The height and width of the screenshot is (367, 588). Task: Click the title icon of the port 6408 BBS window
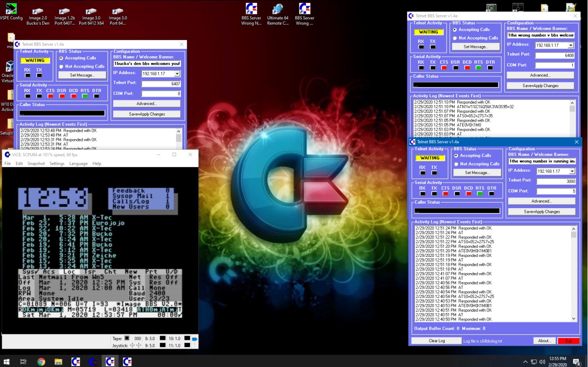click(411, 16)
